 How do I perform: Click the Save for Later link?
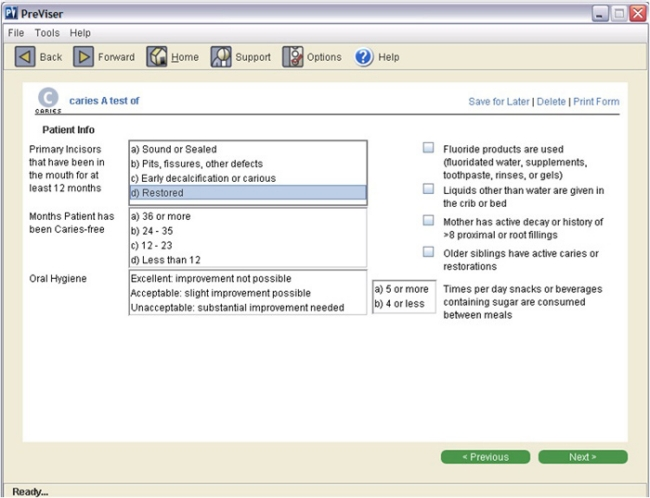coord(499,102)
